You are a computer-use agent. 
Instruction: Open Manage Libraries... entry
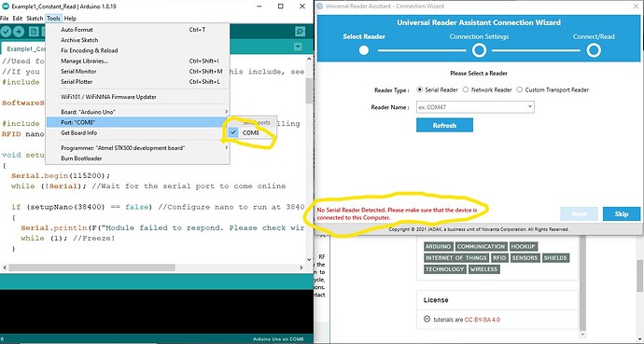[137, 61]
